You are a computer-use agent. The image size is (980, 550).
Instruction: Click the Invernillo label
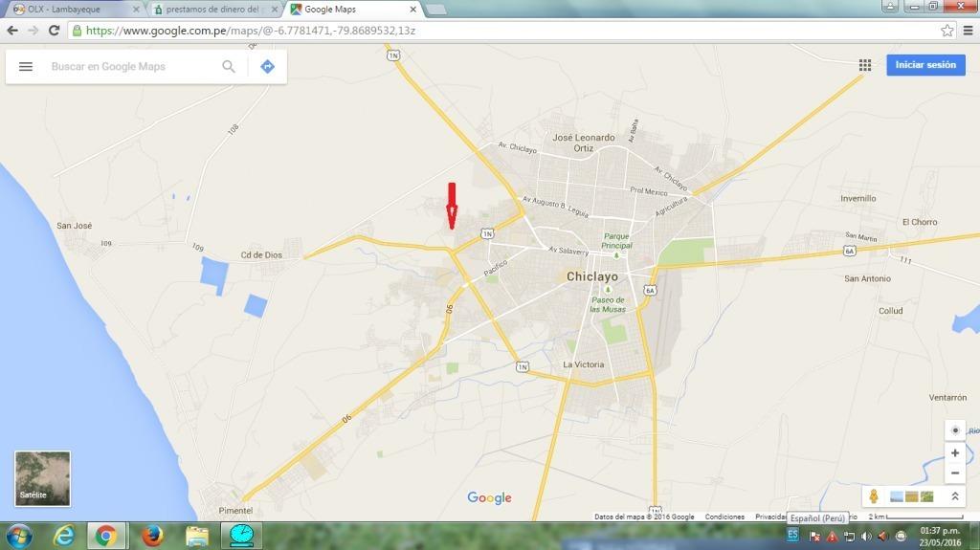coord(858,198)
